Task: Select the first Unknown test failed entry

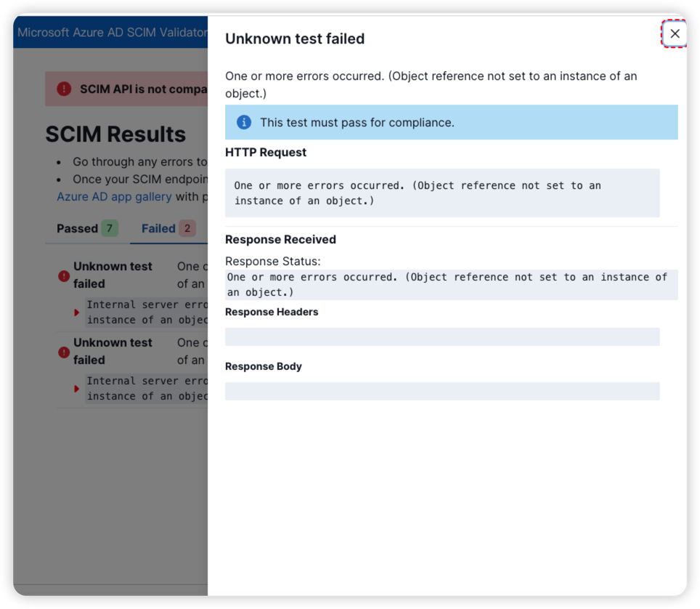Action: pyautogui.click(x=113, y=275)
